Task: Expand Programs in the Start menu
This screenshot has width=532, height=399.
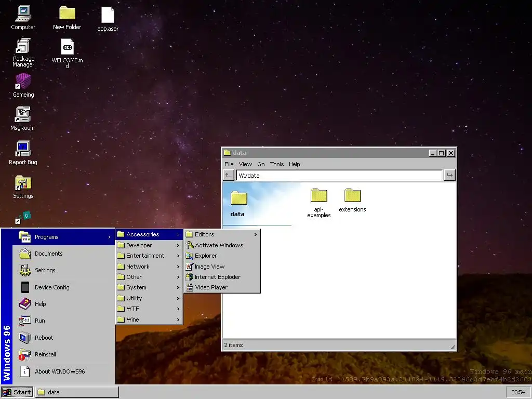Action: pos(64,237)
